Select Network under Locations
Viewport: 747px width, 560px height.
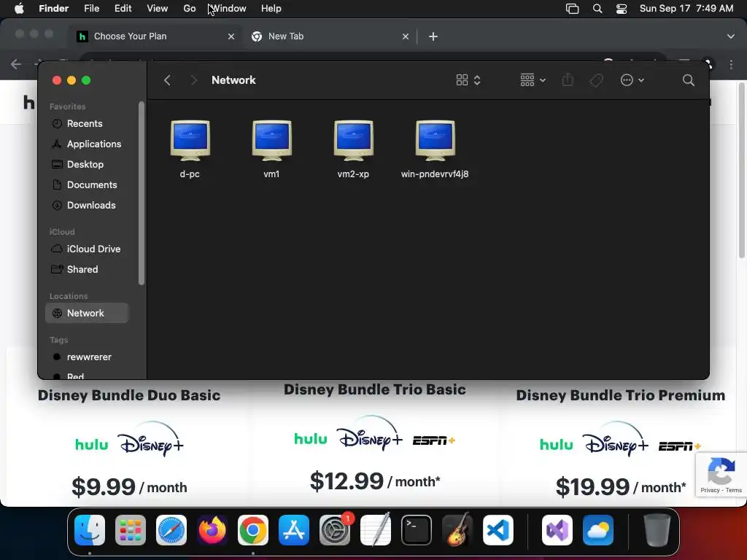coord(86,314)
